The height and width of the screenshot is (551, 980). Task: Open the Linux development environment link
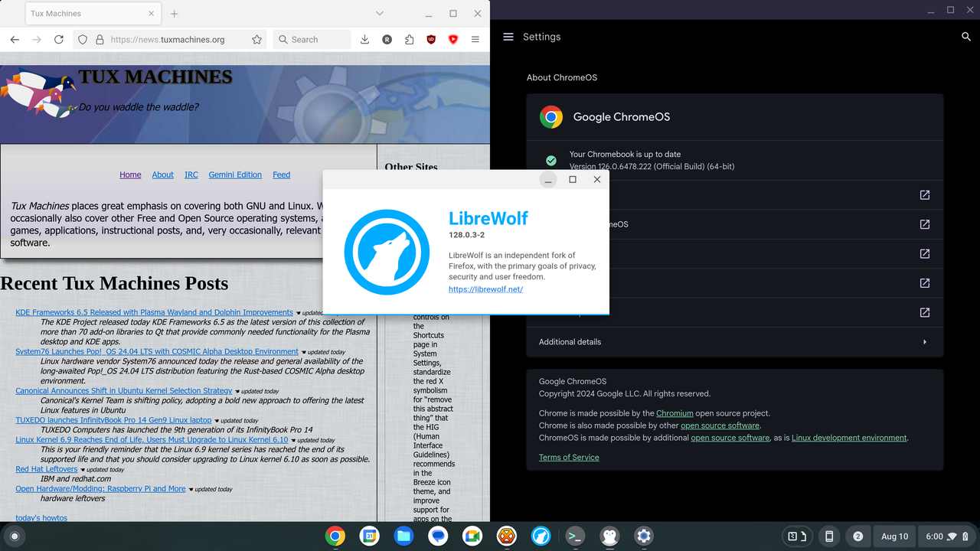click(849, 438)
